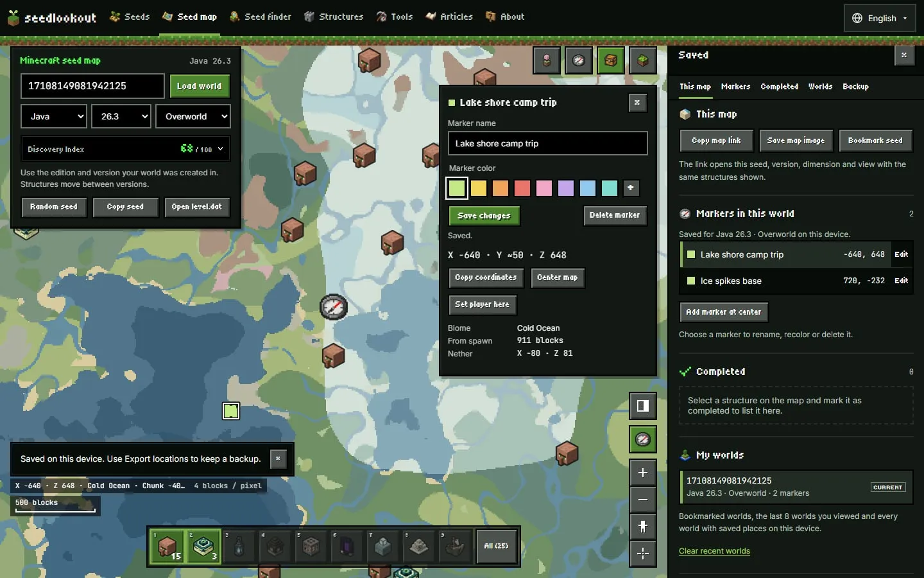The width and height of the screenshot is (924, 578).
Task: Toggle stronghold structures in hotbar slot 2
Action: pyautogui.click(x=204, y=546)
